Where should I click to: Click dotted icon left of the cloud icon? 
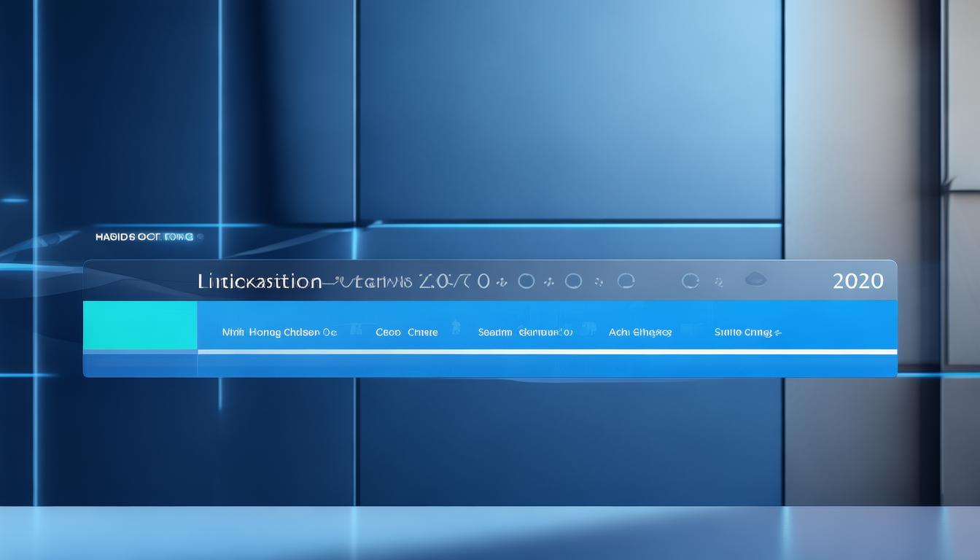tap(718, 282)
